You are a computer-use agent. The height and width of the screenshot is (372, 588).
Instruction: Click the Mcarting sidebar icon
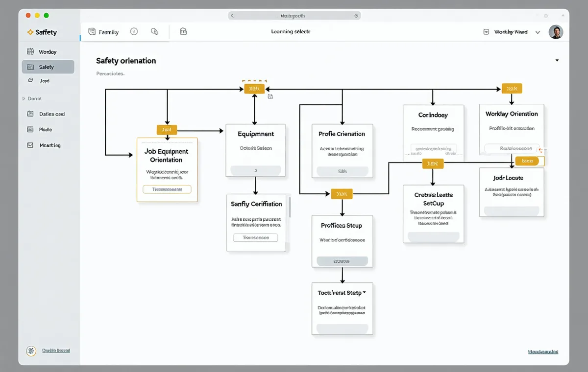(30, 145)
